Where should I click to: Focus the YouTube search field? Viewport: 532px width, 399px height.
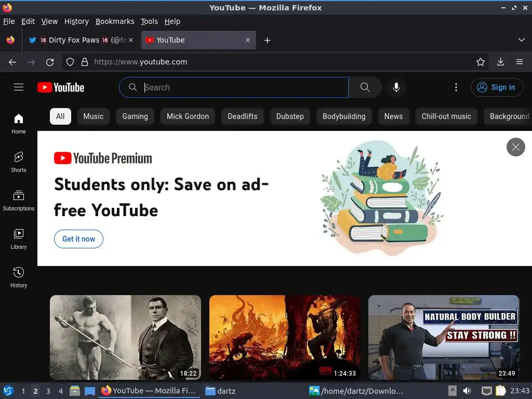tap(234, 87)
